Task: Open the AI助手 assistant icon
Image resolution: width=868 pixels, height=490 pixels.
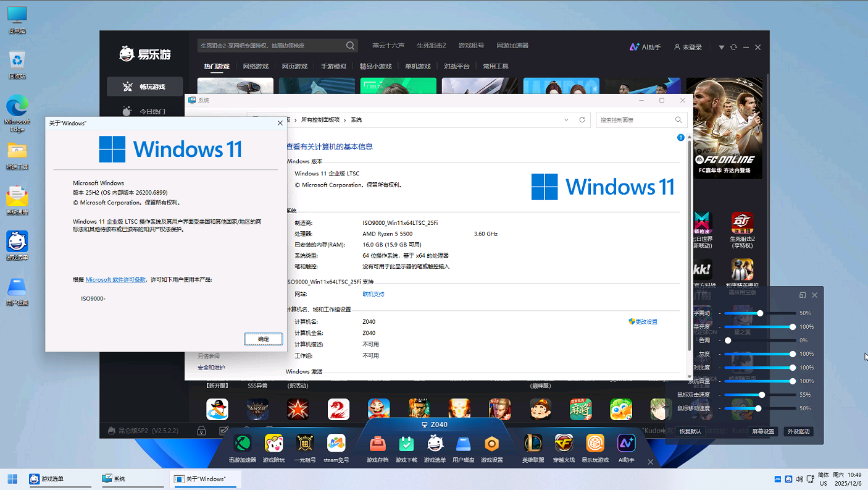Action: click(626, 444)
